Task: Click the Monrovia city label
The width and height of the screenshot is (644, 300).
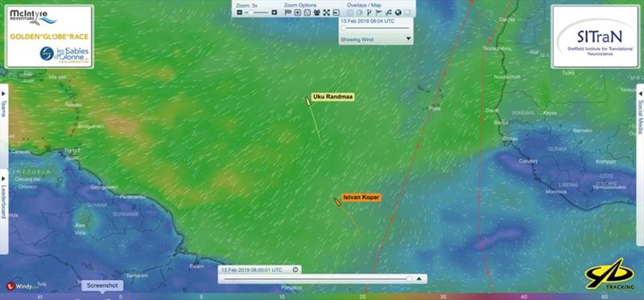Action: 555,191
